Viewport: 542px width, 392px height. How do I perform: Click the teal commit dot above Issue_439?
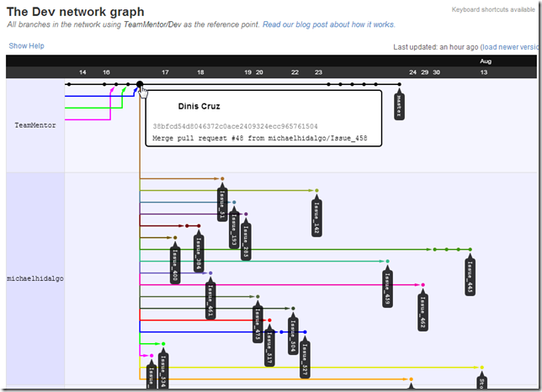[388, 262]
